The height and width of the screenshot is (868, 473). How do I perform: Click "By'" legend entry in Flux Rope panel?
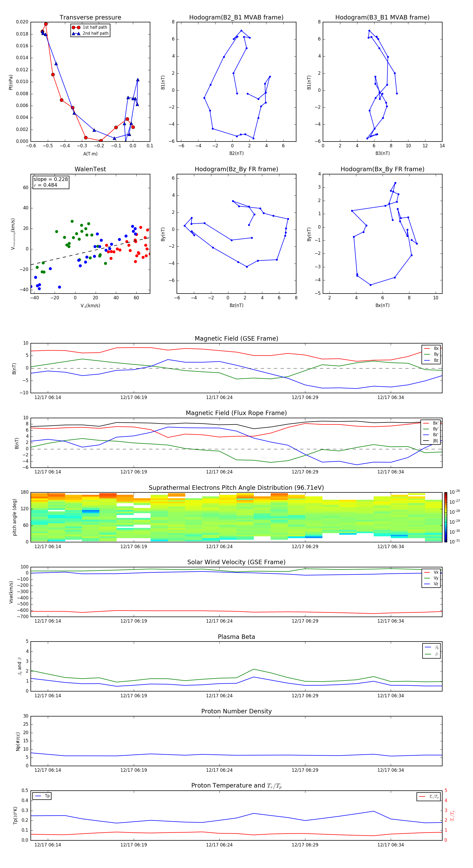(431, 429)
